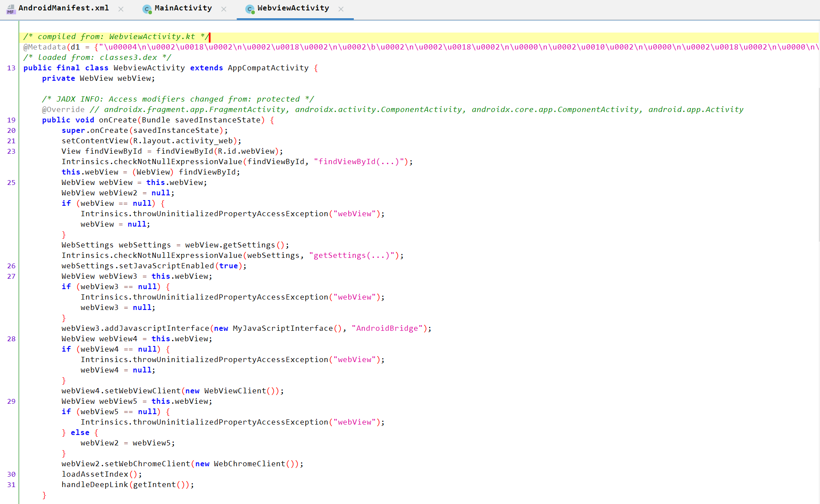Click the MF manifest icon on AndroidManifest.xml tab

10,9
